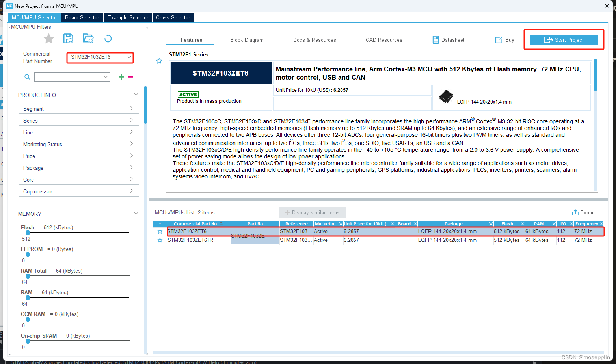Open the search filter combo box dropdown
The width and height of the screenshot is (616, 364).
[106, 77]
